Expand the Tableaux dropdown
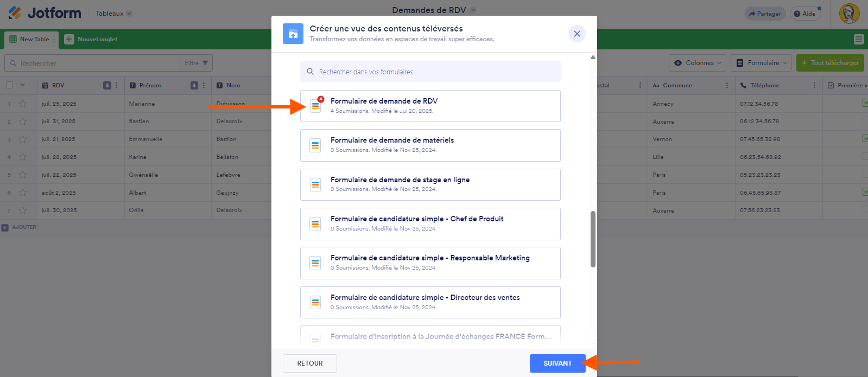This screenshot has height=377, width=868. coord(113,14)
